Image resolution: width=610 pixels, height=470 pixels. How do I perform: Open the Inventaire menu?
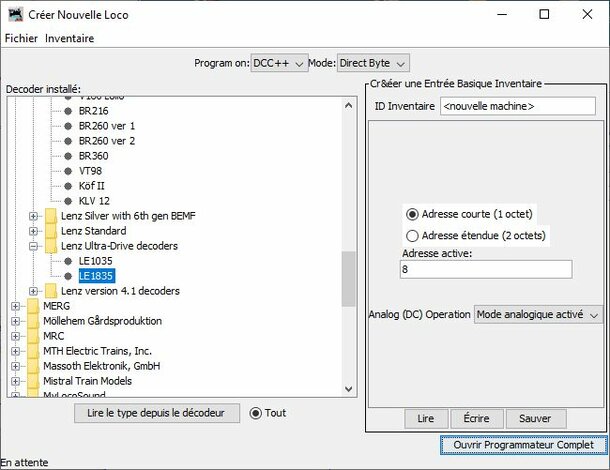[x=69, y=39]
